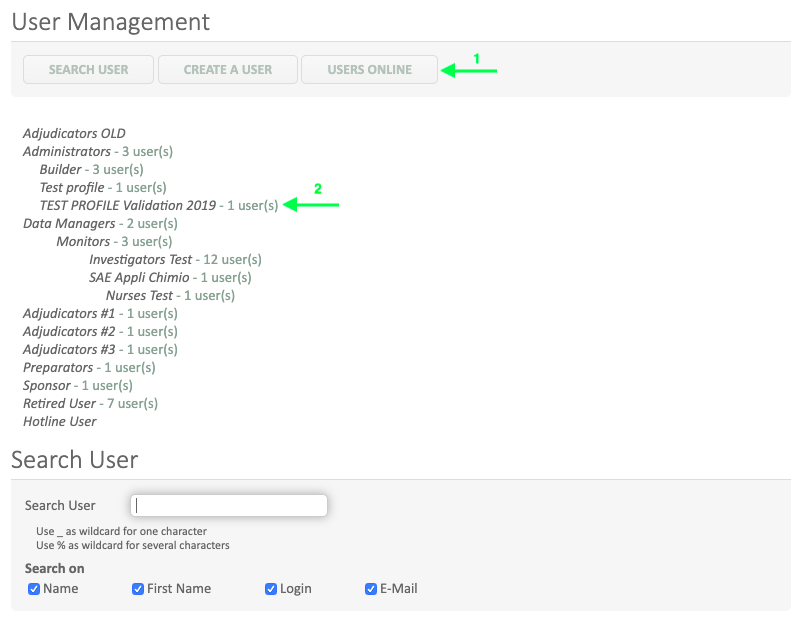Select the Retired User profile
The image size is (800, 622).
pyautogui.click(x=59, y=403)
